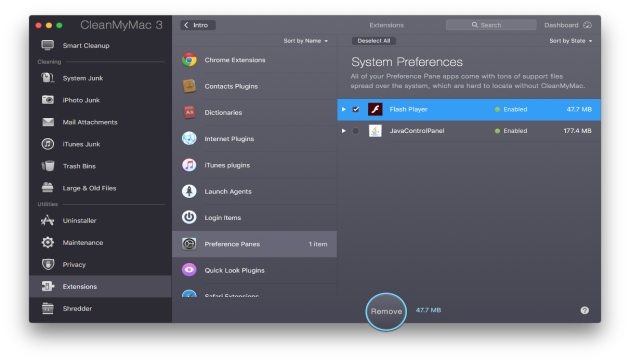Select Mail Attachments in the sidebar
This screenshot has height=361, width=630.
click(100, 122)
